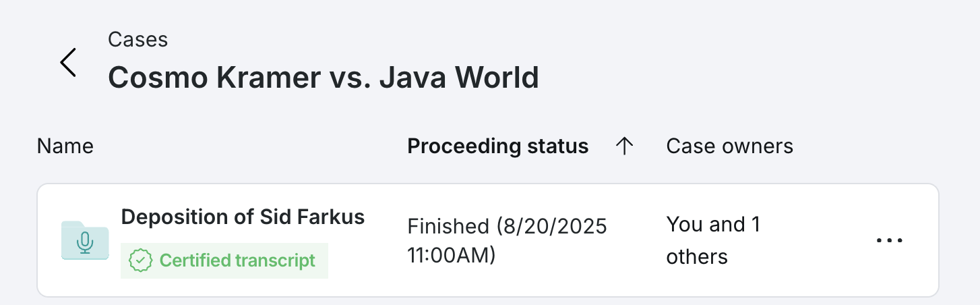Click Java World in the case title

coord(458,78)
